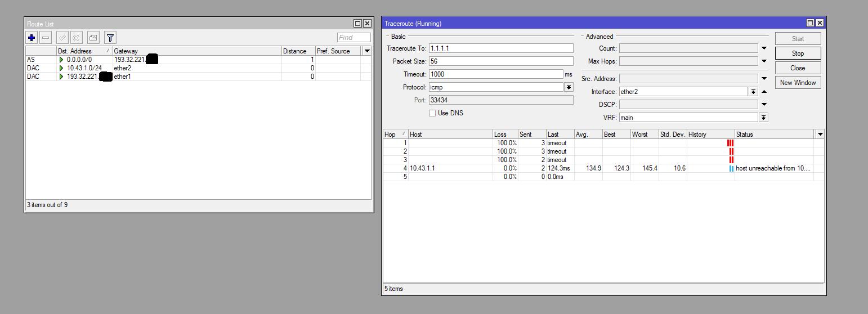Click the Std. Dev. column header
This screenshot has height=314, width=868.
pos(673,134)
